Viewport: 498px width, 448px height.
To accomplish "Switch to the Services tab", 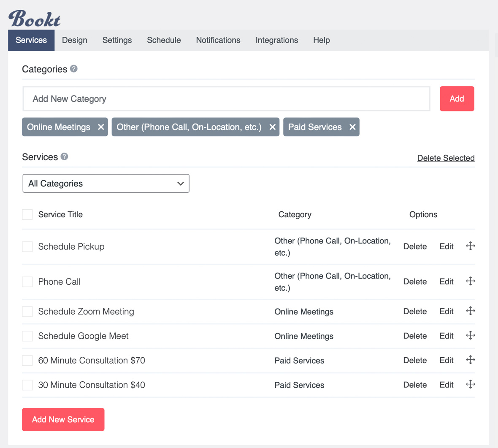I will (31, 40).
